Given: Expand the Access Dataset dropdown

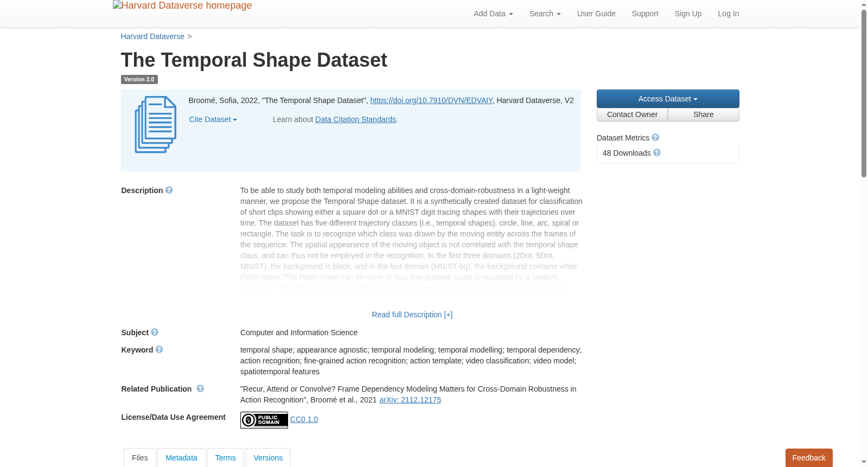Looking at the screenshot, I should 668,99.
